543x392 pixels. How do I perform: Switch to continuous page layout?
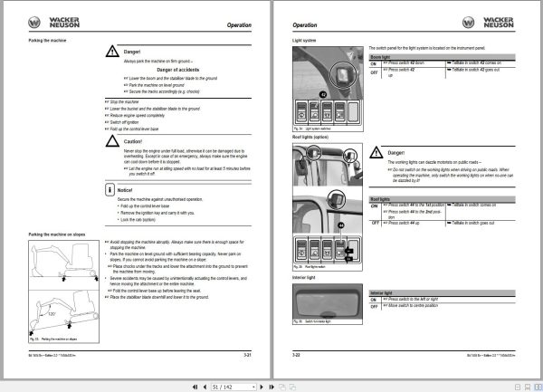[528, 387]
